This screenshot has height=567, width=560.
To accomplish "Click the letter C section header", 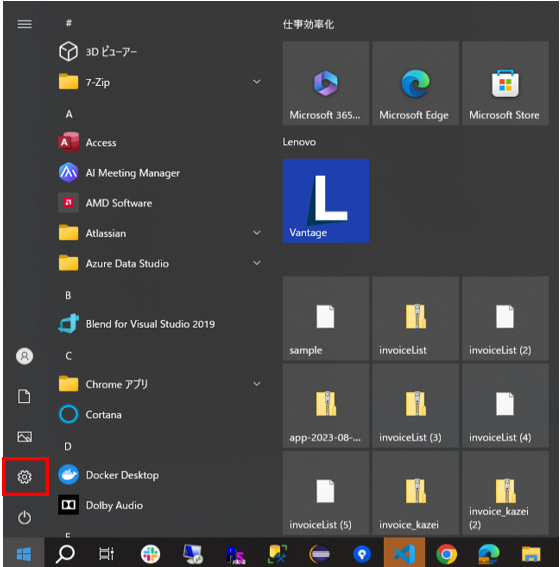I will click(68, 356).
